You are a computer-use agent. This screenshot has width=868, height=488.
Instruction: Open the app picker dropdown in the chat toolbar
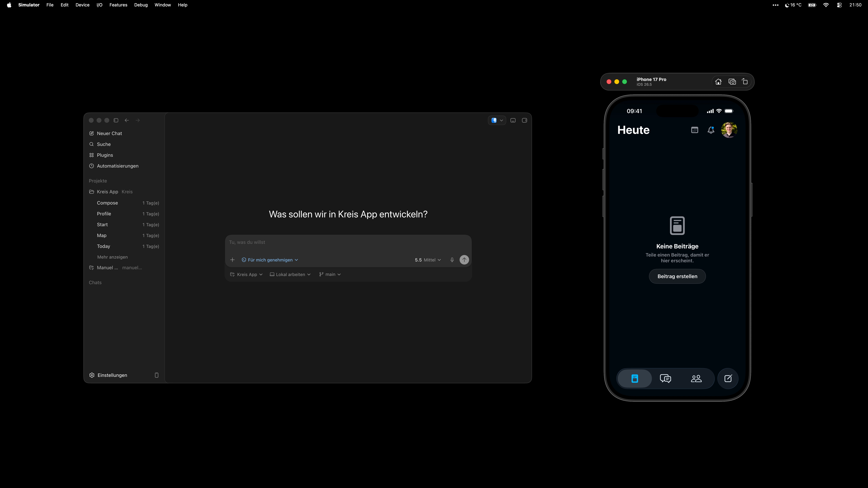[497, 120]
